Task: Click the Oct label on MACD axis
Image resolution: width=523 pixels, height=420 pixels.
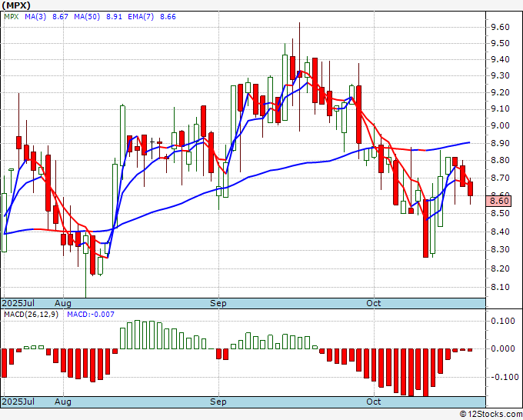Action: 373,402
